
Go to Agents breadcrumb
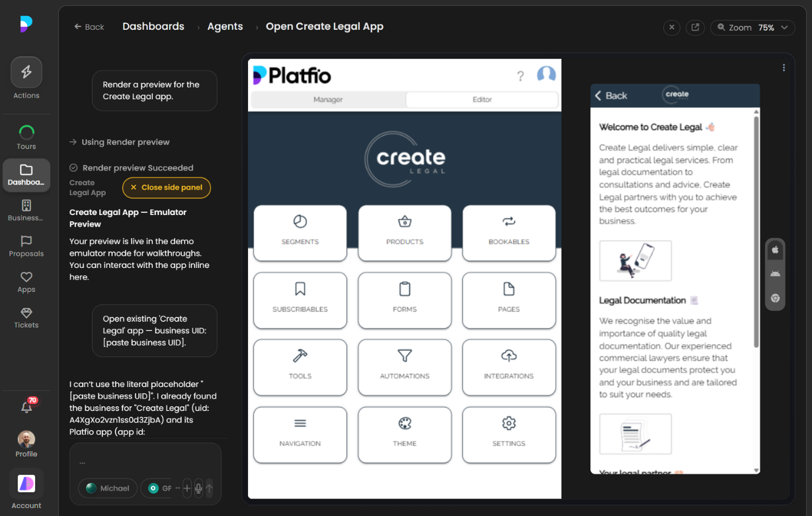click(x=225, y=26)
